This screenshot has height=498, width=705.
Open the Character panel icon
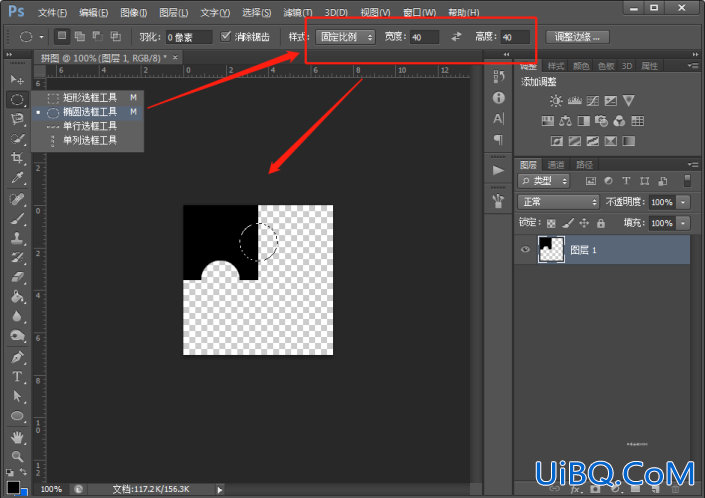point(498,119)
